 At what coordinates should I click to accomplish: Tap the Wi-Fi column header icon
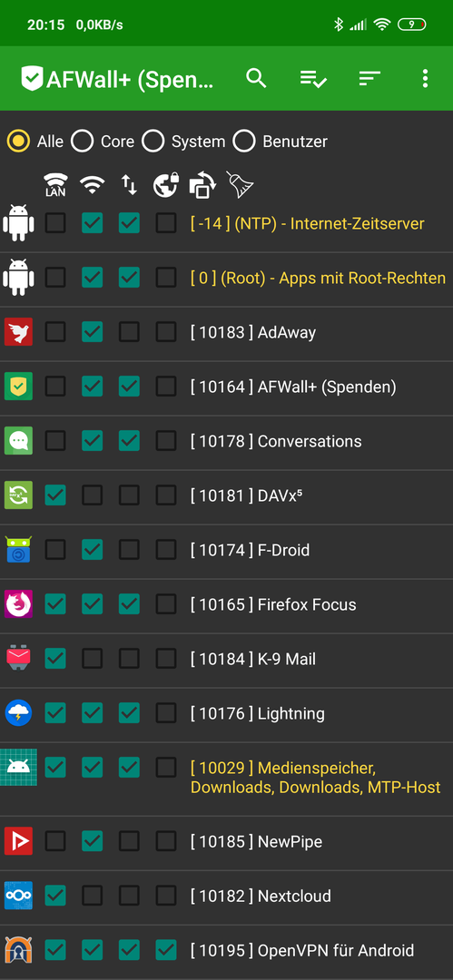(x=92, y=184)
